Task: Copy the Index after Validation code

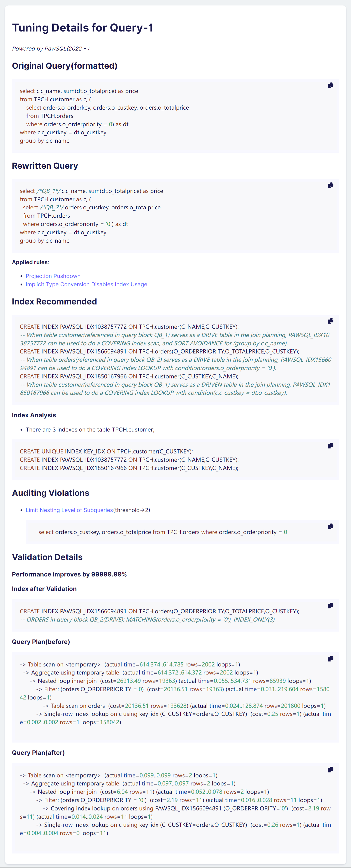Action: 330,605
